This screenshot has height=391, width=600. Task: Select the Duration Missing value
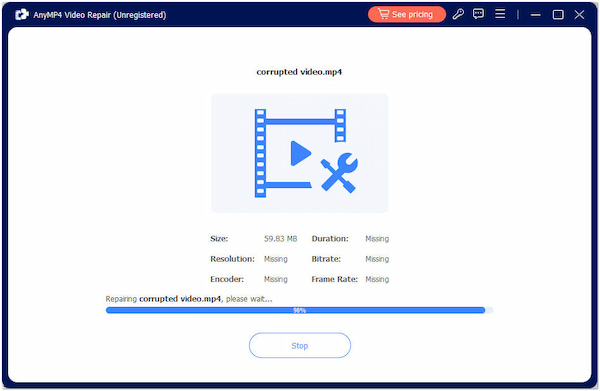pos(377,239)
